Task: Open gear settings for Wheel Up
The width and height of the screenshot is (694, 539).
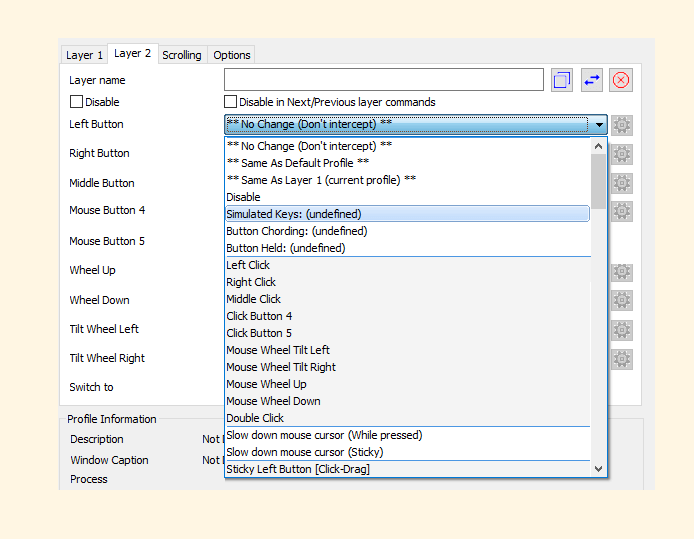Action: [x=622, y=272]
